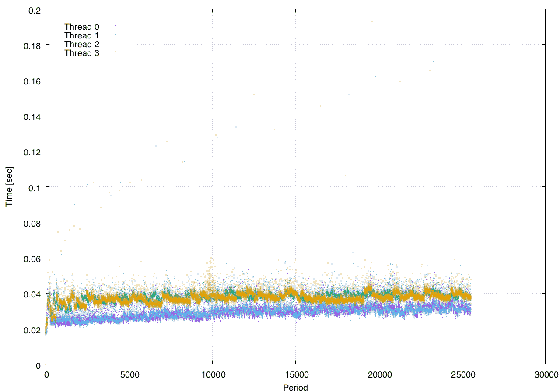
Task: Click the Thread 0 legend label
Action: click(81, 27)
